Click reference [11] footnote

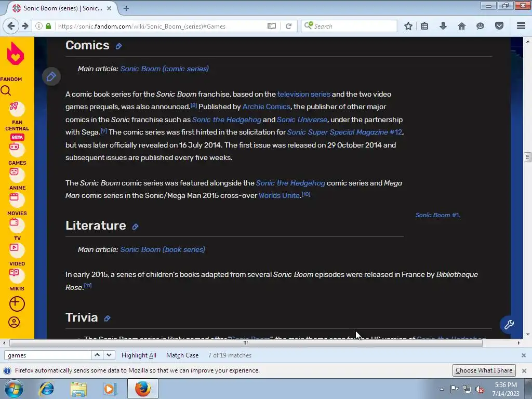(88, 286)
